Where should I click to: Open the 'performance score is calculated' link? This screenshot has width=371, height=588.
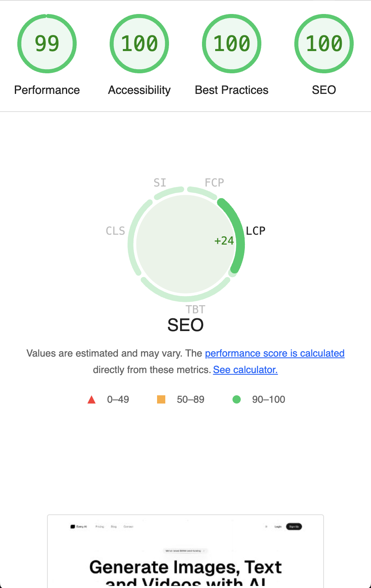pos(275,353)
